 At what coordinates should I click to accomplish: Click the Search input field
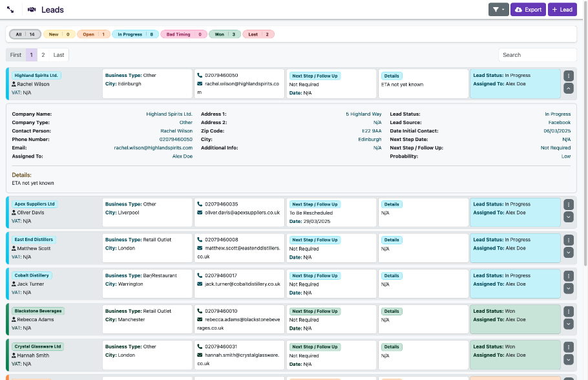coord(537,55)
